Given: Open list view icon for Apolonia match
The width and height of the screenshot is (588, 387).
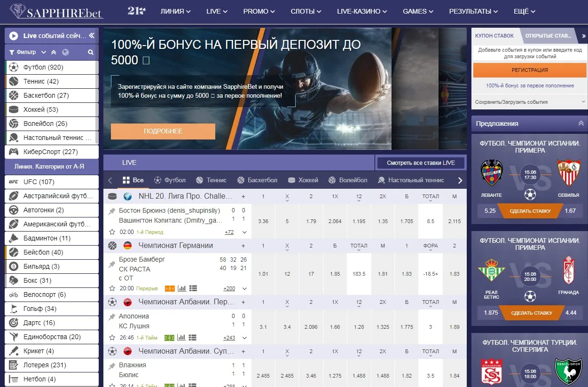Looking at the screenshot, I should 193,338.
